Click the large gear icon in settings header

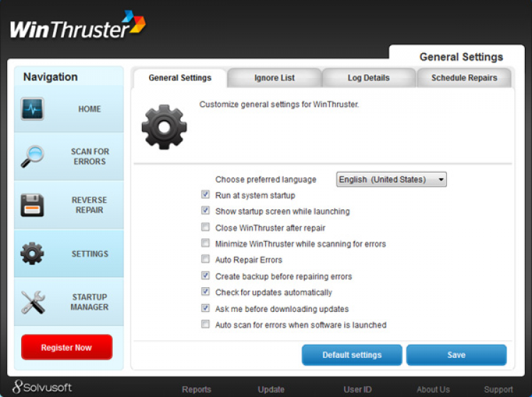click(x=165, y=127)
